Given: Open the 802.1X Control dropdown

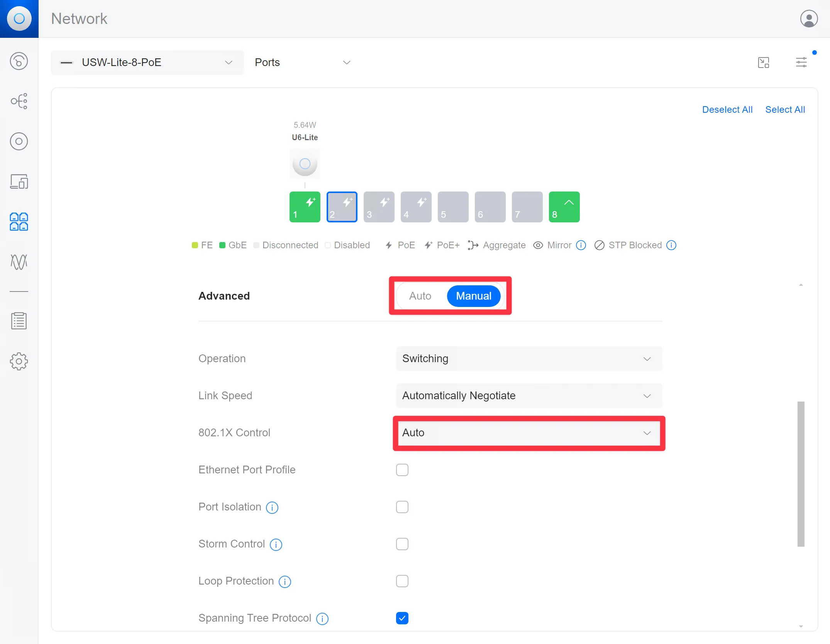Looking at the screenshot, I should [x=529, y=433].
